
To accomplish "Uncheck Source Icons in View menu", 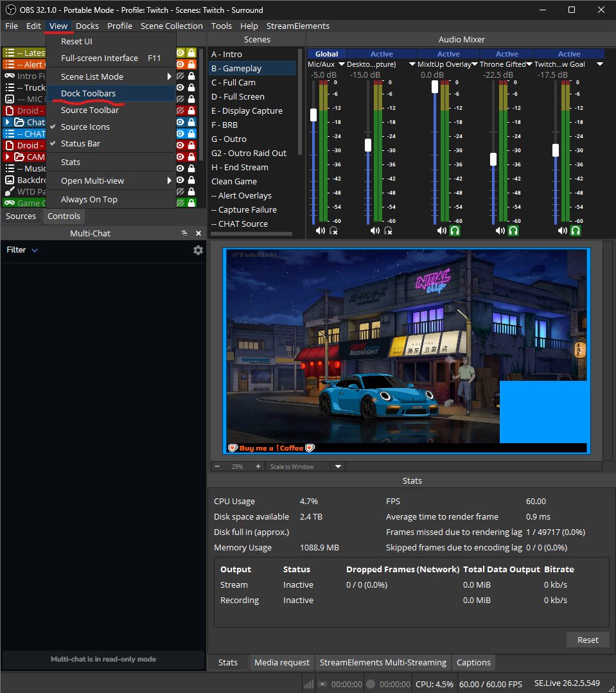I will point(111,127).
